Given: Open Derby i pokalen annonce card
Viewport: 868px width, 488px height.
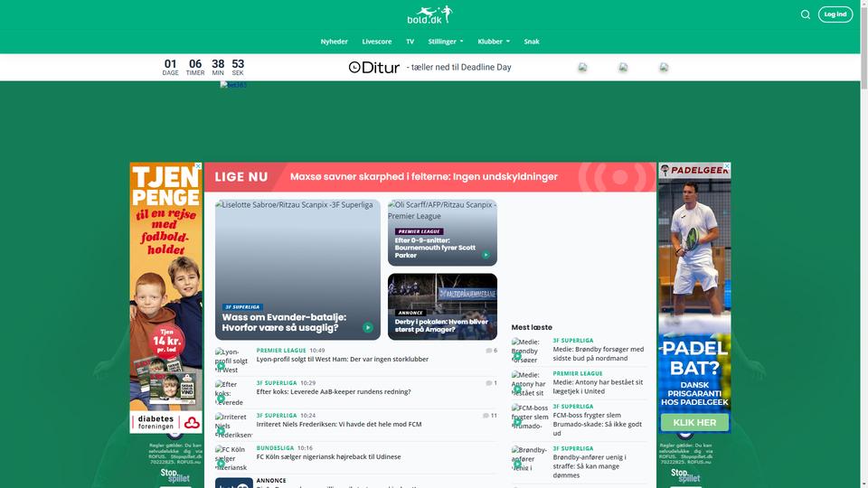Looking at the screenshot, I should coord(442,306).
